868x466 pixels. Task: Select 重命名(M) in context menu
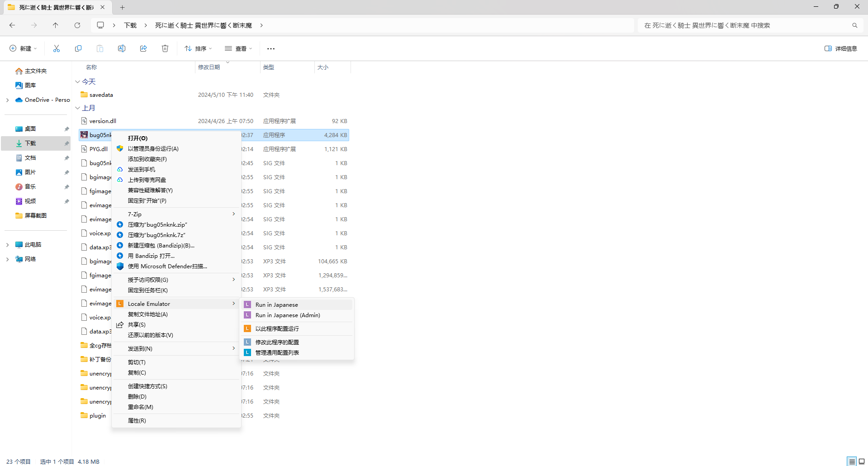(176, 407)
